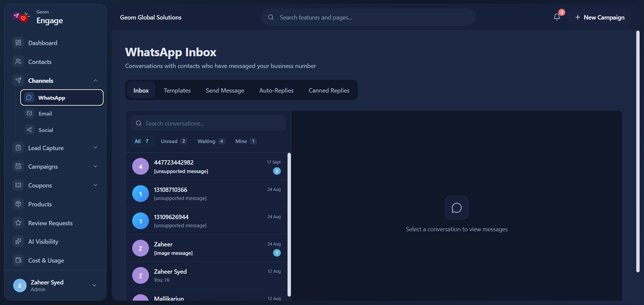Screen dimensions: 644x305
Task: Select WhatsApp channel in sidebar
Action: (62, 98)
